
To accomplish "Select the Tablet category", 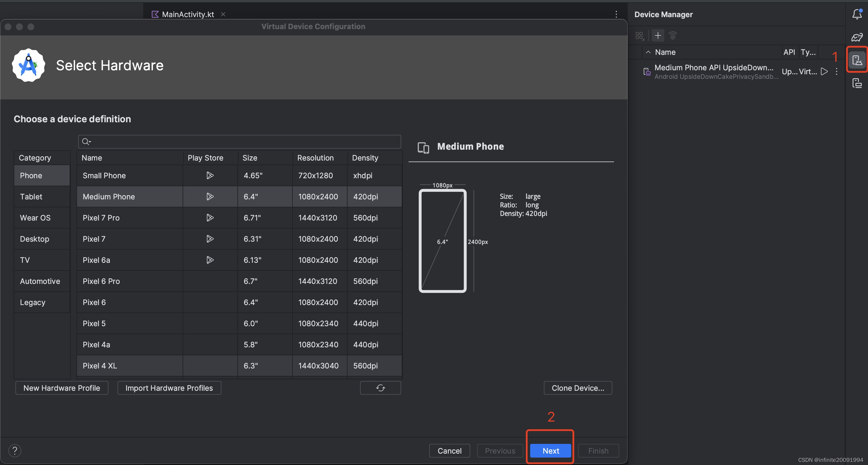I will [42, 197].
